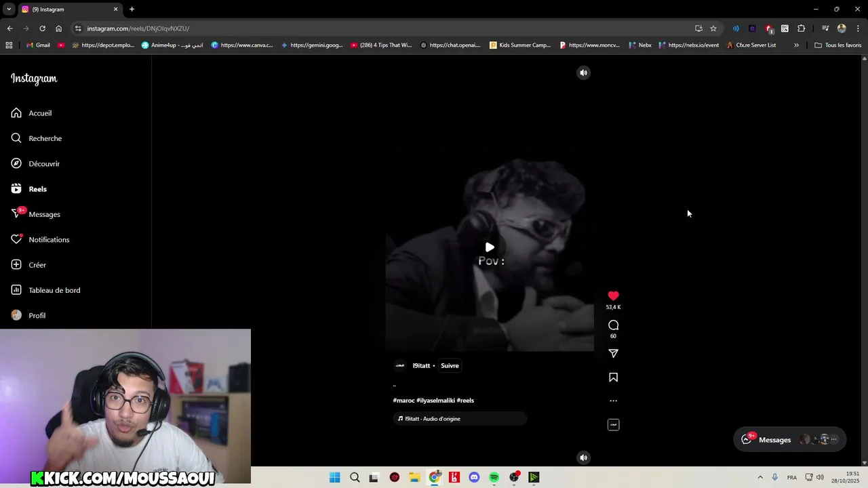Open the install app icon in address bar
The image size is (868, 488).
click(698, 28)
